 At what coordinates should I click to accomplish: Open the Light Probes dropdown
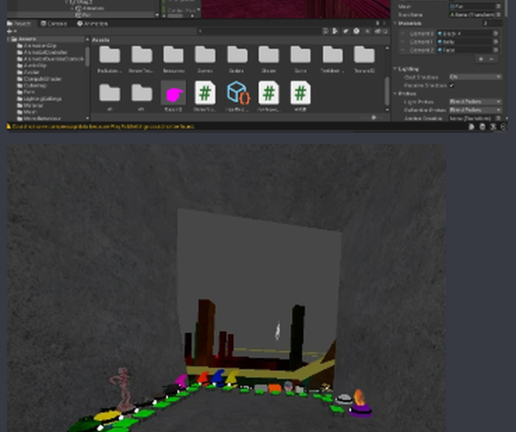point(475,101)
